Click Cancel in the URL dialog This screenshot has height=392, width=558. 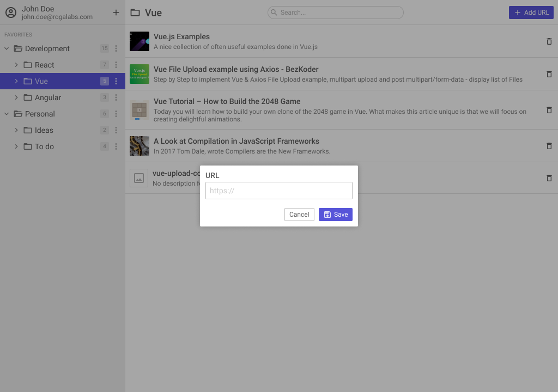point(299,215)
